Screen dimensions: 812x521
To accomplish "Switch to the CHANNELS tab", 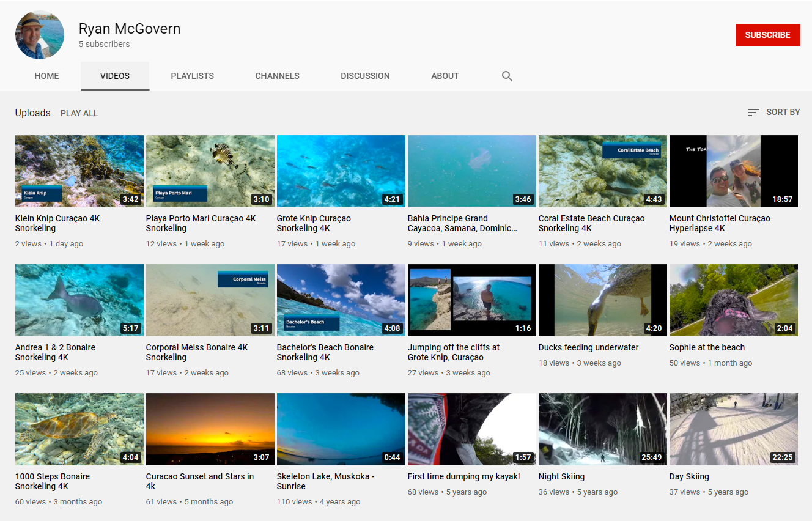I will point(277,76).
